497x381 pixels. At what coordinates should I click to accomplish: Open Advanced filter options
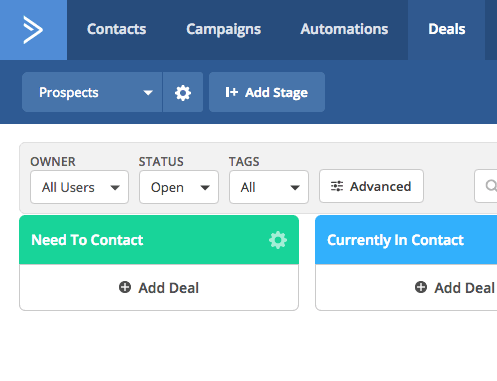(x=371, y=186)
